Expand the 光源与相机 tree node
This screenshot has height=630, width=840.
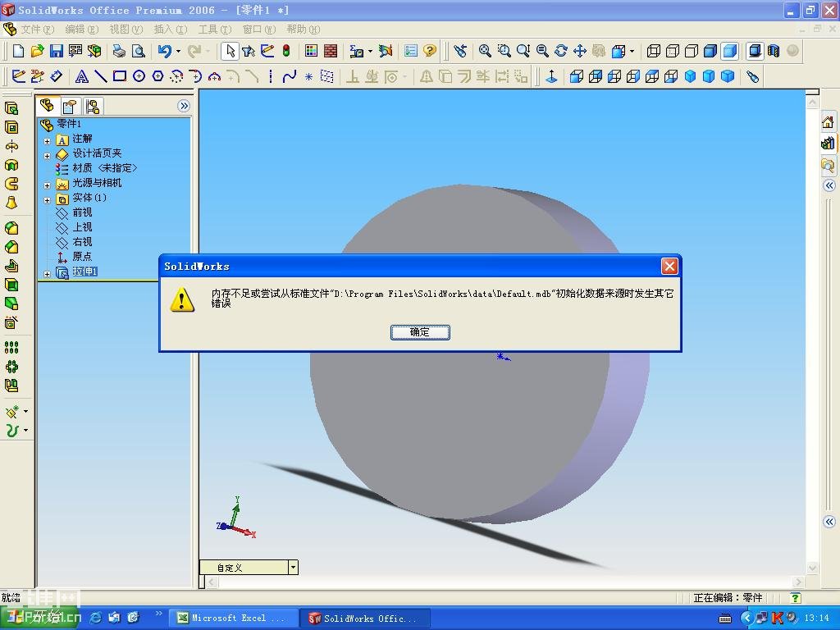pyautogui.click(x=47, y=185)
